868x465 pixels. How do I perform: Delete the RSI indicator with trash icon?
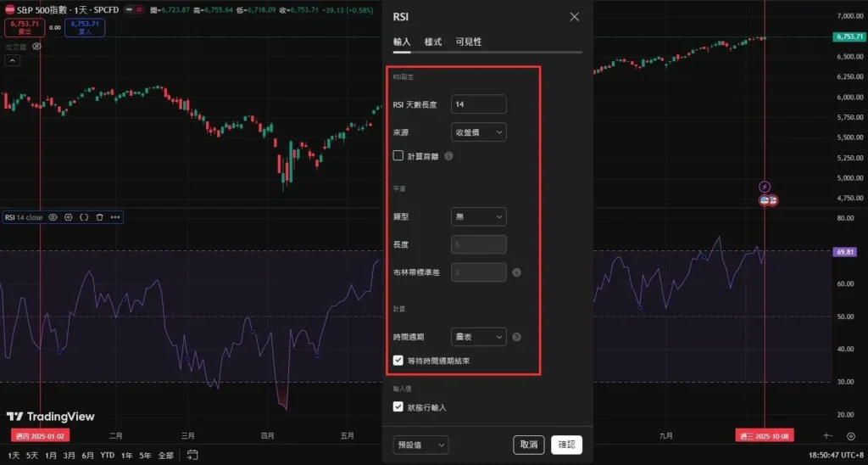pos(99,217)
